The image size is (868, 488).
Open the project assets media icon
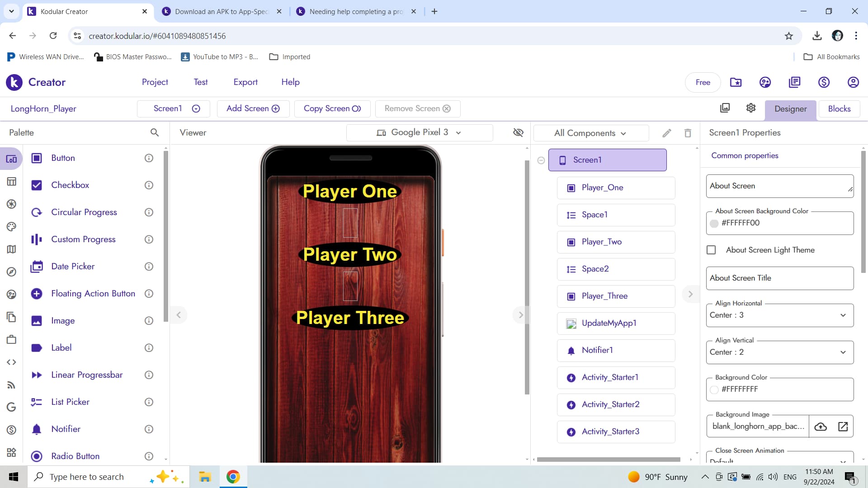pyautogui.click(x=725, y=108)
